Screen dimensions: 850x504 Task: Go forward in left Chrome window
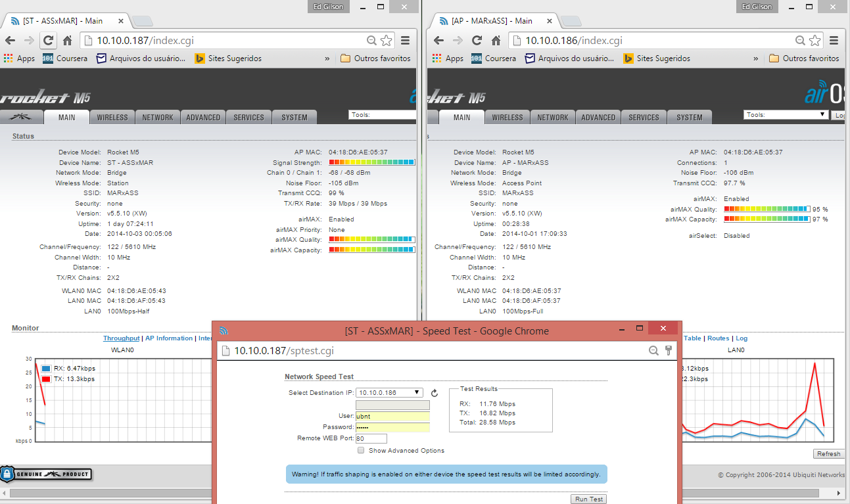pos(30,41)
